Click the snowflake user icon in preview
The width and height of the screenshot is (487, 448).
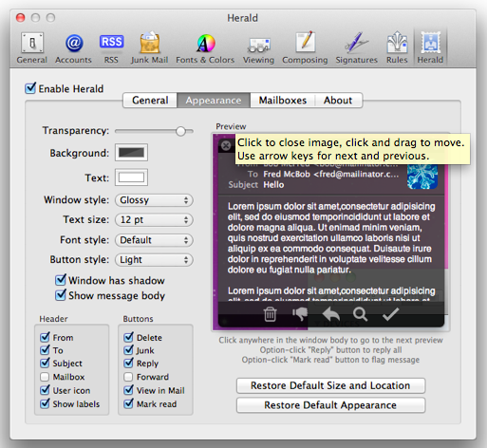(x=422, y=177)
